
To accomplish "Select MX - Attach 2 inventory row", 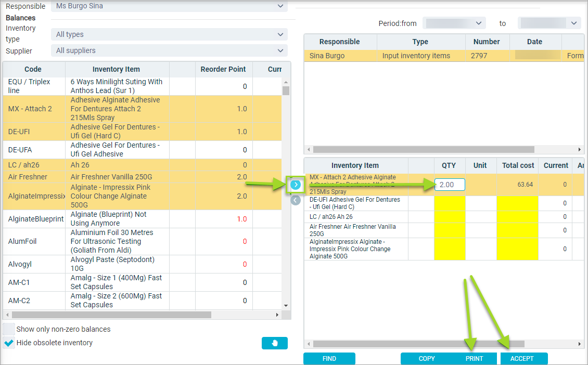I will (142, 109).
